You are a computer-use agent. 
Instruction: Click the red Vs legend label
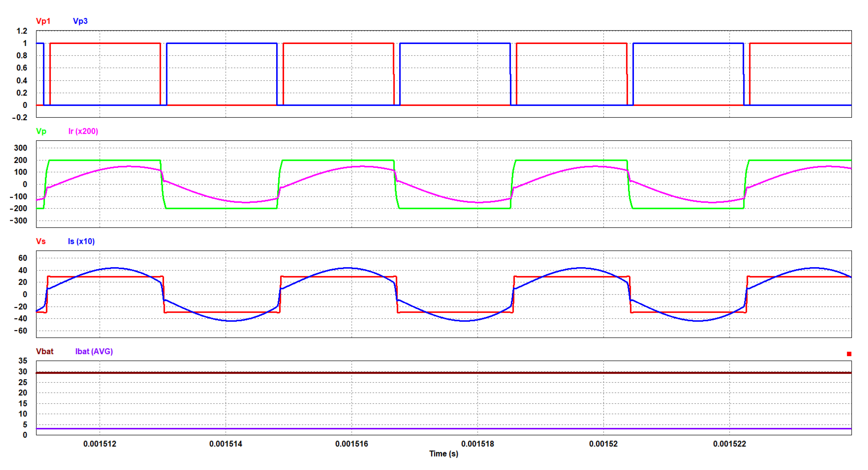click(x=41, y=241)
